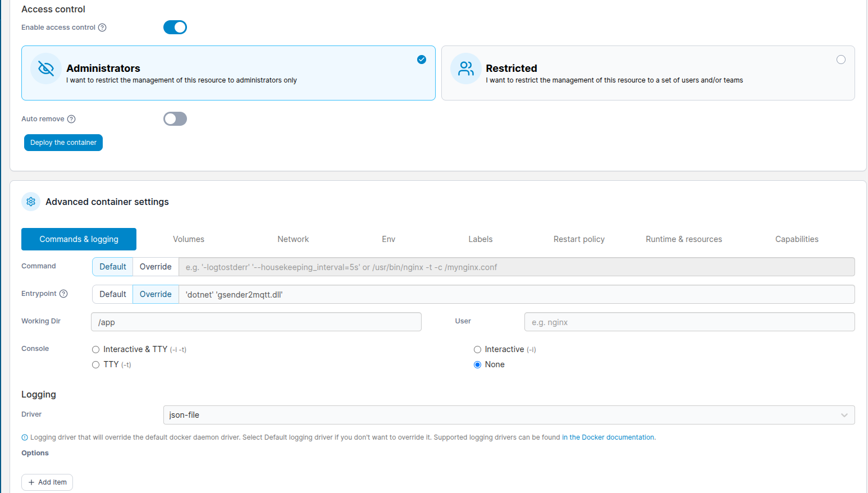Open the Docker documentation link
Image resolution: width=868 pixels, height=493 pixels.
coord(609,437)
